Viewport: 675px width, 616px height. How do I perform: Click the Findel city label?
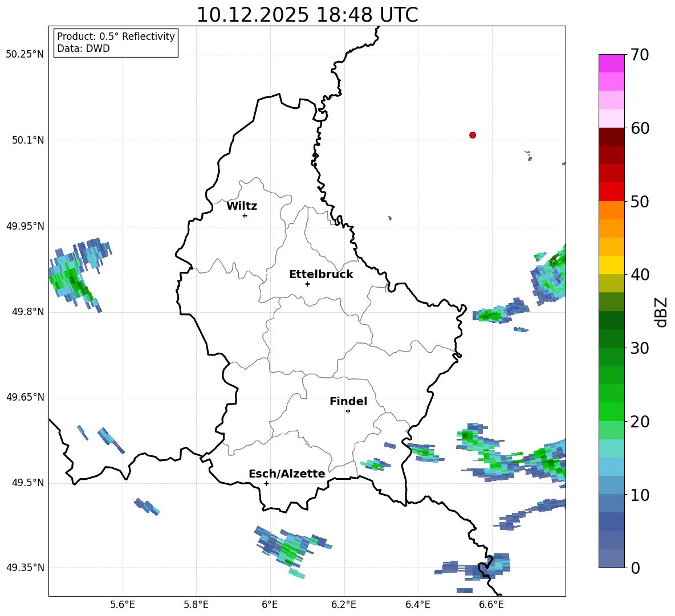(348, 401)
